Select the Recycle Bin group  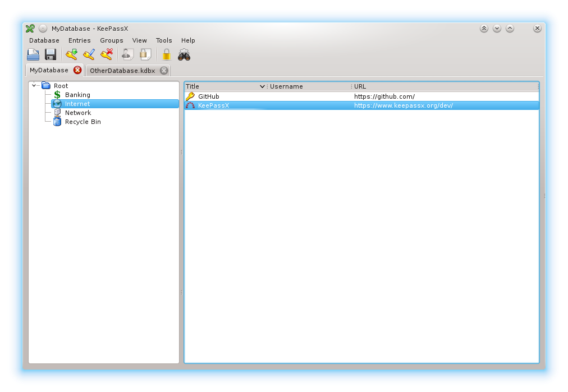tap(83, 122)
